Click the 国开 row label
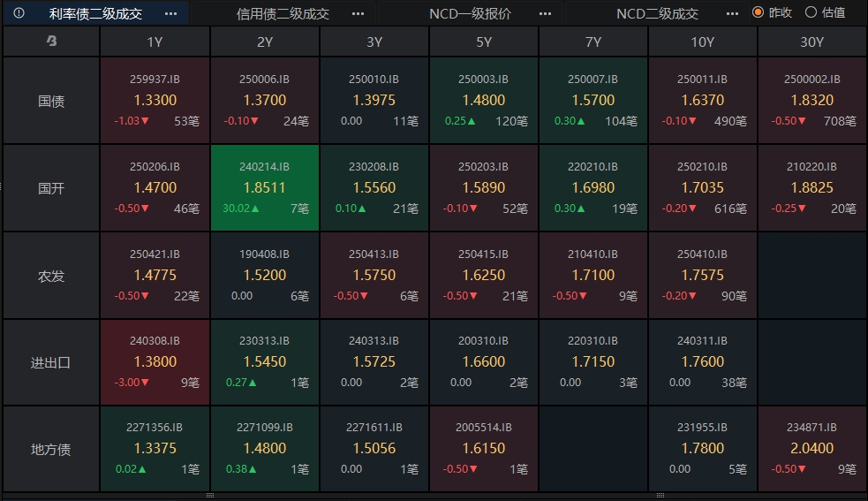The image size is (868, 501). (x=51, y=188)
